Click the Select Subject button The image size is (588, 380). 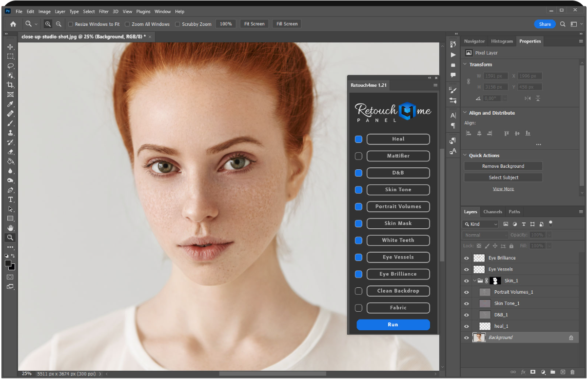(503, 178)
